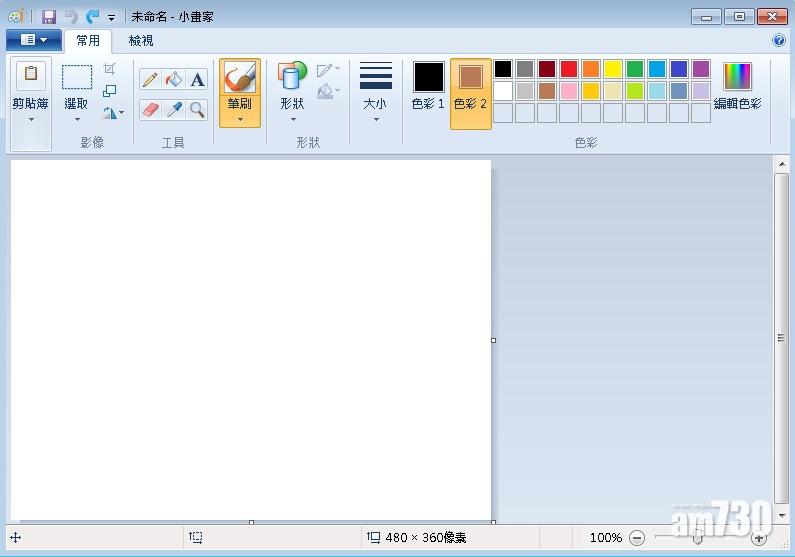Open the blue Paint file menu button
795x557 pixels.
[33, 40]
